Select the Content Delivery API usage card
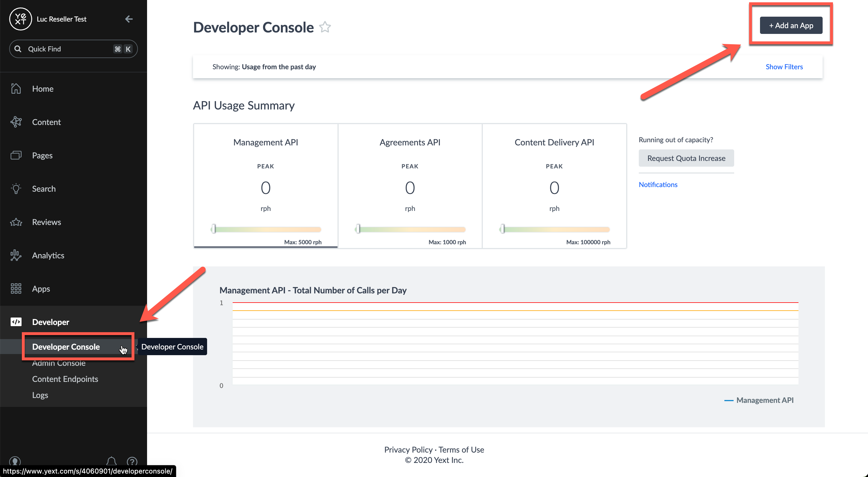This screenshot has width=868, height=477. [554, 186]
